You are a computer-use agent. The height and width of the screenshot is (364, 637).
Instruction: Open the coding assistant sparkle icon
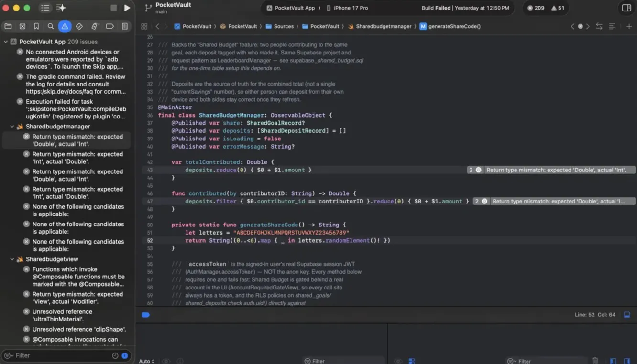coord(61,8)
